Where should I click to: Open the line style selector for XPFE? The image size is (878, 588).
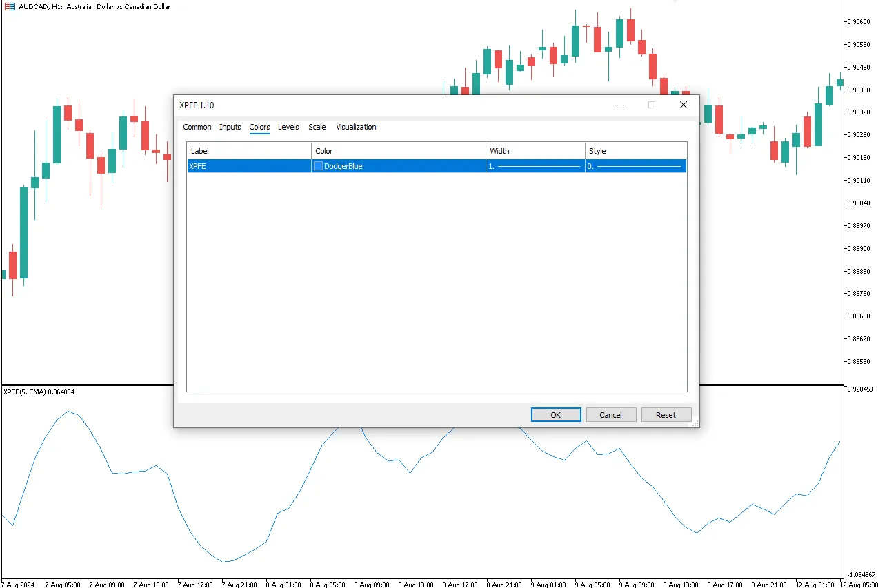pyautogui.click(x=635, y=166)
